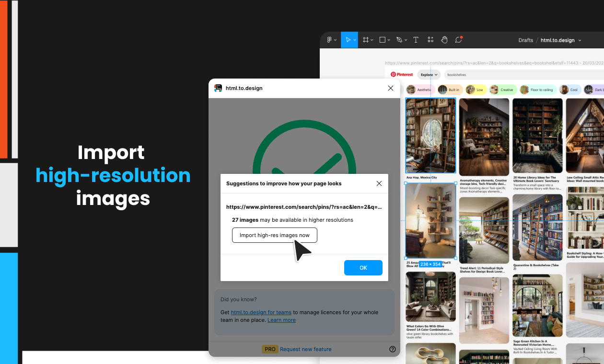604x364 pixels.
Task: Close the Suggestions dialog
Action: coord(379,183)
